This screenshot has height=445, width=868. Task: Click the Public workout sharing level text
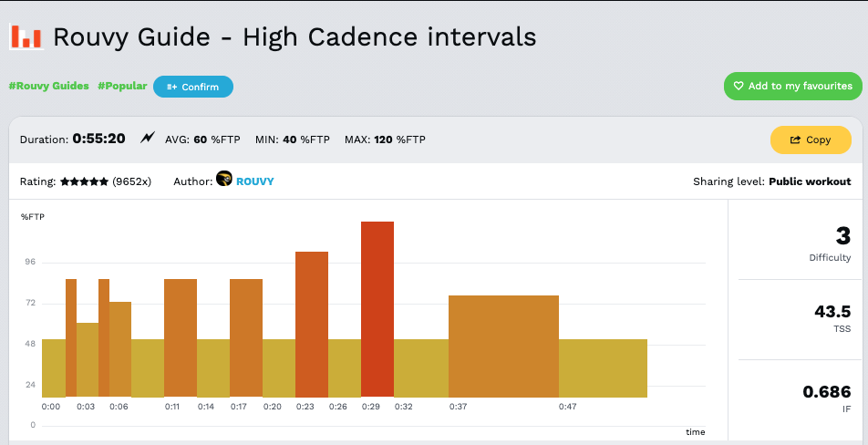(x=810, y=181)
